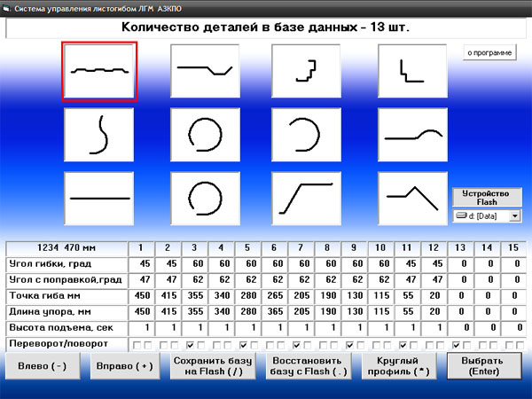The height and width of the screenshot is (399, 532).
Task: Select the stair-step zigzag profile thumbnail
Action: click(307, 71)
